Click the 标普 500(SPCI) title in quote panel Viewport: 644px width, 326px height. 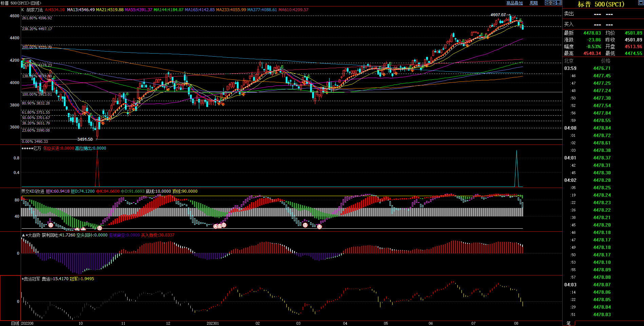click(601, 4)
